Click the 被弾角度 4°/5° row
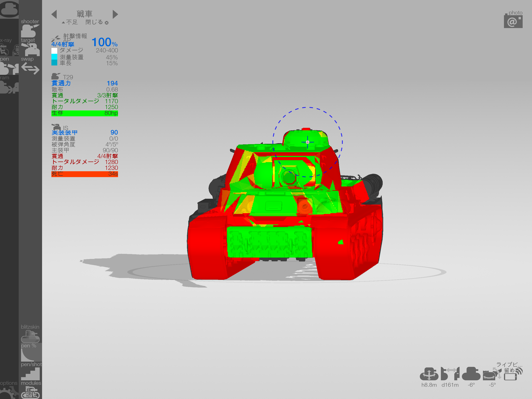The width and height of the screenshot is (532, 399). [85, 144]
